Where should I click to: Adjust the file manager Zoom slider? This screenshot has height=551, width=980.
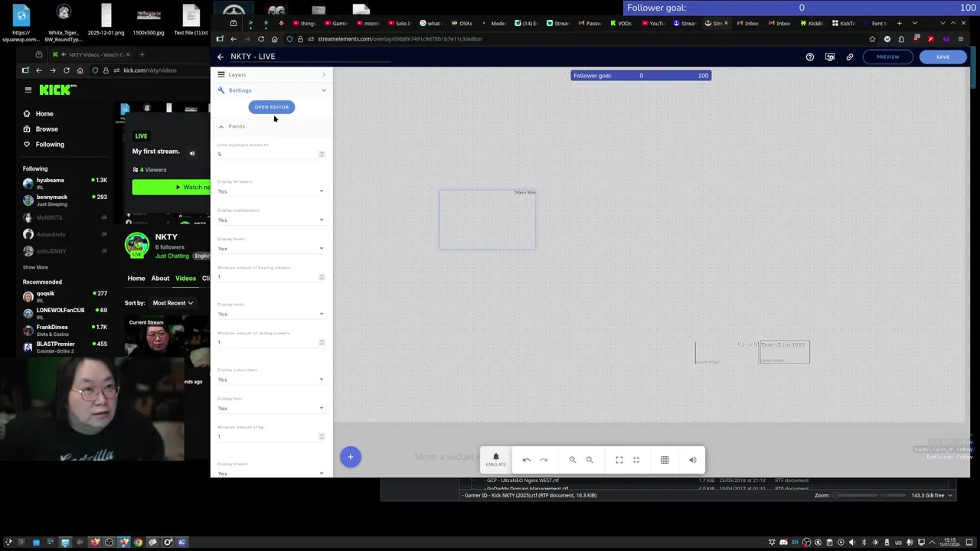click(x=869, y=495)
